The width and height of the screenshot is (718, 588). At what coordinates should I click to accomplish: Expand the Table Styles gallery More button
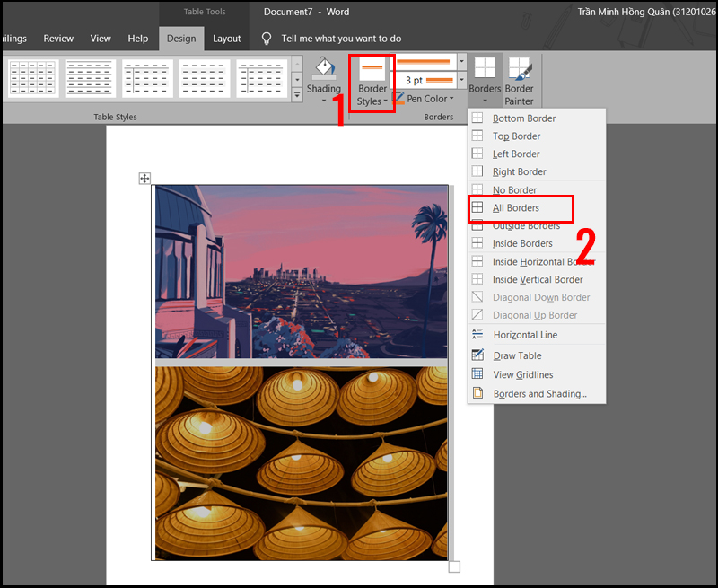pos(297,95)
